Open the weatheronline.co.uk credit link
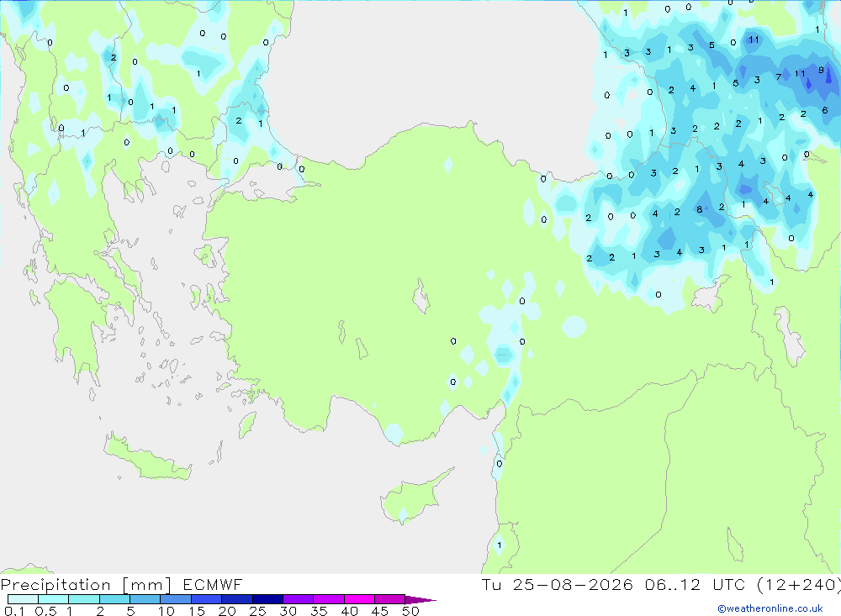Screen dimensions: 841x616 click(x=770, y=608)
